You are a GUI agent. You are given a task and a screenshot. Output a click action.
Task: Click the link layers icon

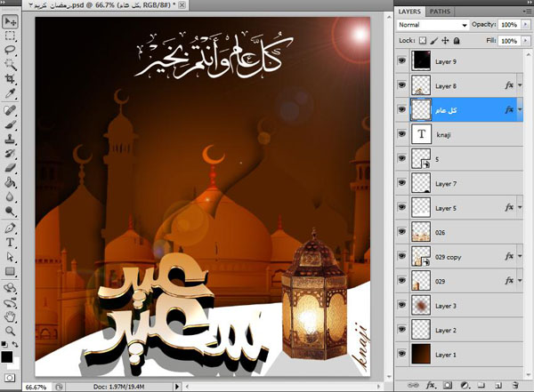[x=413, y=385]
